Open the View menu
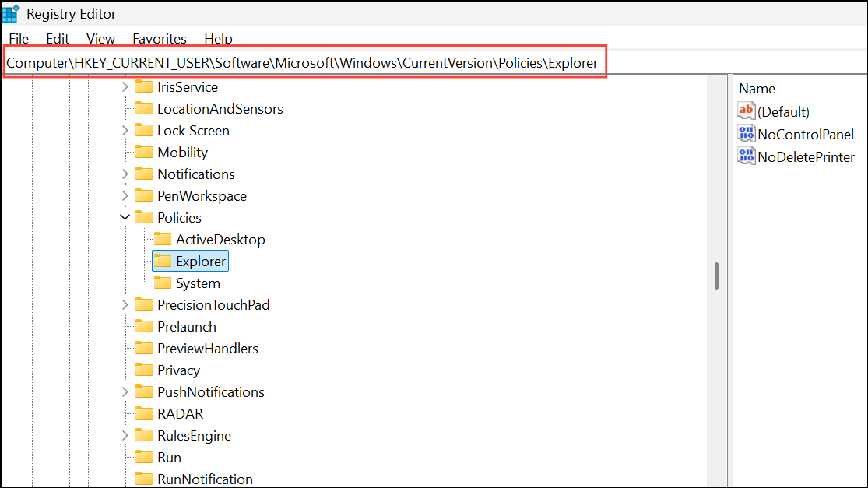Image resolution: width=868 pixels, height=488 pixels. 100,39
